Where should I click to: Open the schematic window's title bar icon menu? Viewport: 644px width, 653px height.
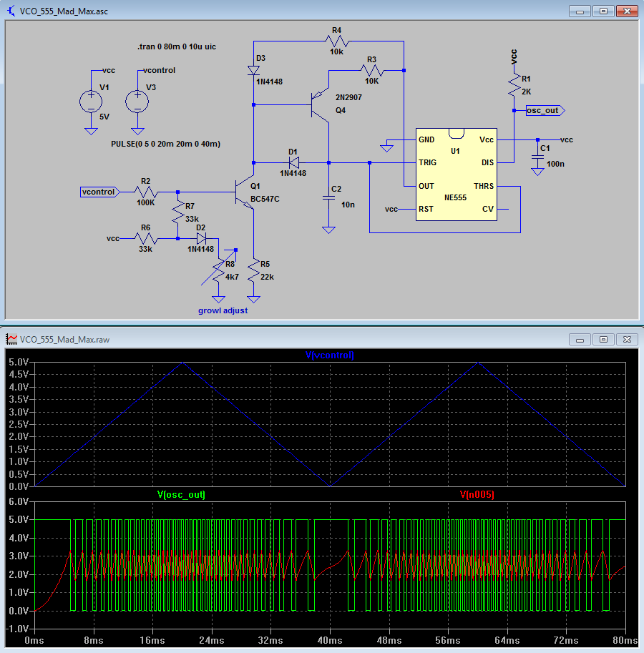click(x=11, y=12)
